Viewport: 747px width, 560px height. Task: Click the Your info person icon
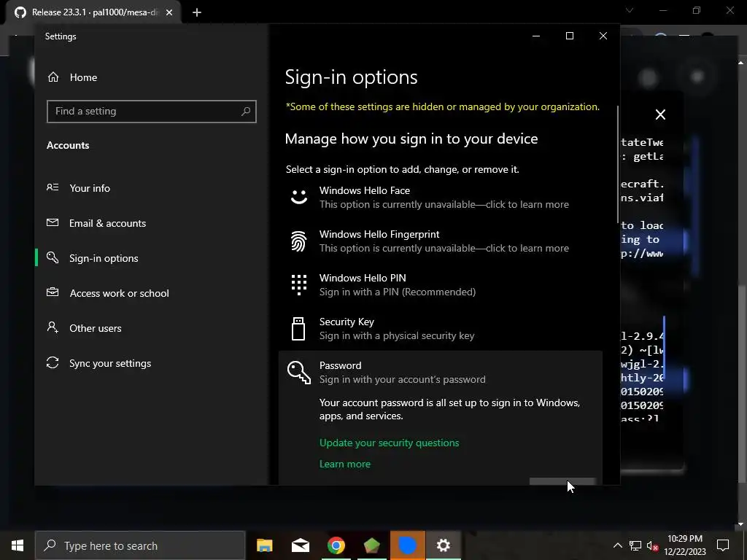coord(53,187)
